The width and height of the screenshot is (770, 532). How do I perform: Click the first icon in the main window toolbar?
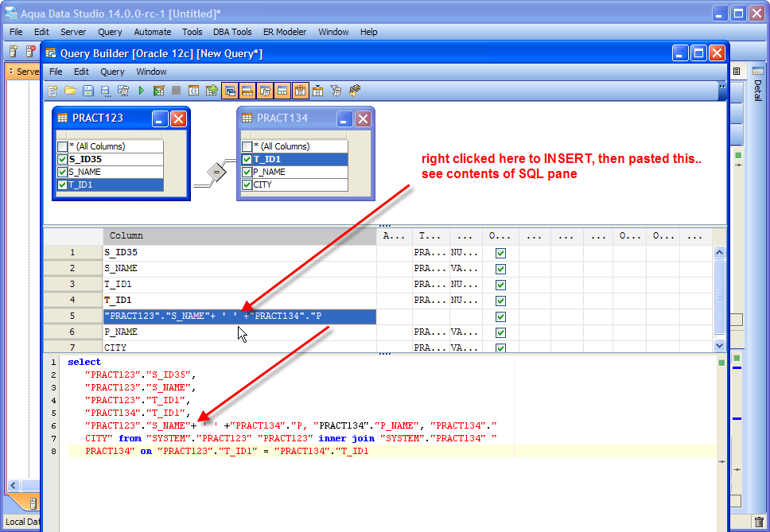click(14, 51)
